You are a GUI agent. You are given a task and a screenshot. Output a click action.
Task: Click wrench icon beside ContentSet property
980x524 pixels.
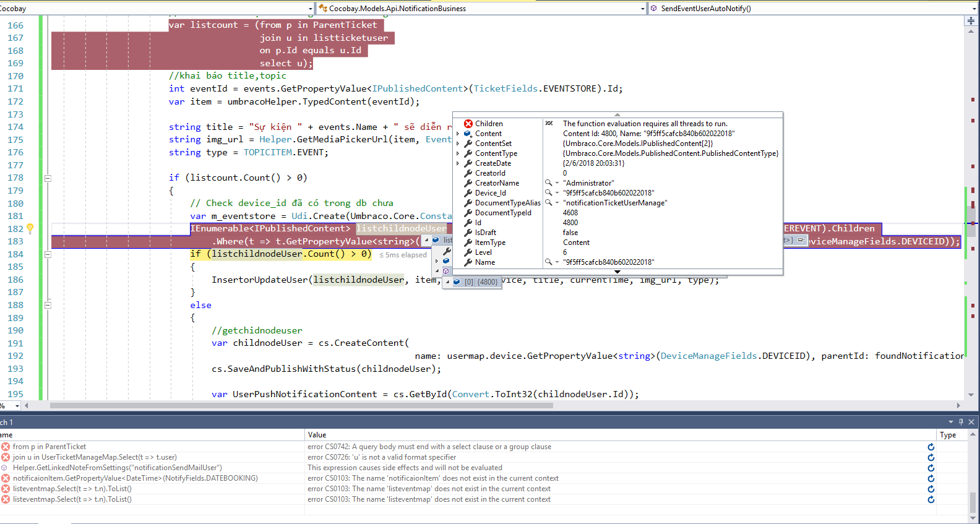pyautogui.click(x=468, y=144)
